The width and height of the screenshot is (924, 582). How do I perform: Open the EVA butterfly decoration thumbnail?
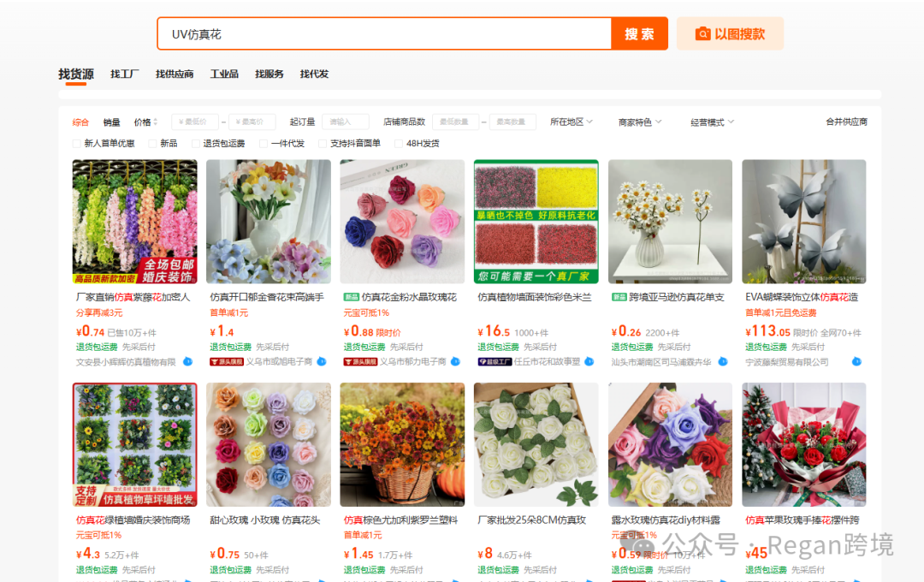tap(803, 222)
